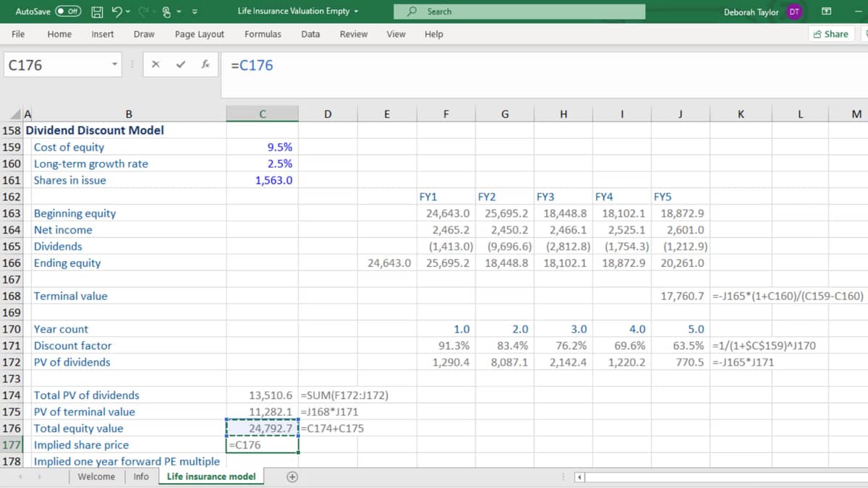Screen dimensions: 868x488
Task: Select FY5 ending equity 20,261.0
Action: [x=680, y=262]
